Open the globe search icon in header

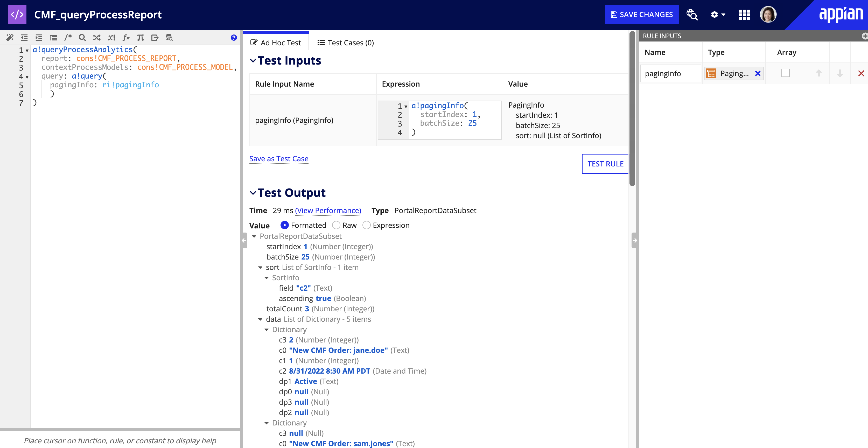coord(692,15)
